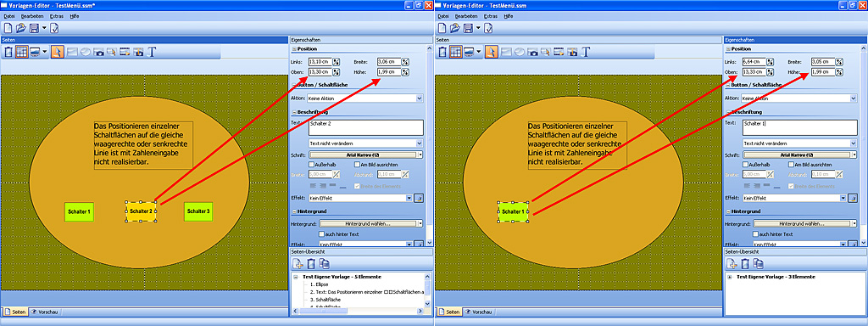868x326 pixels.
Task: Click Oben field showing 13,30 cm
Action: [320, 72]
